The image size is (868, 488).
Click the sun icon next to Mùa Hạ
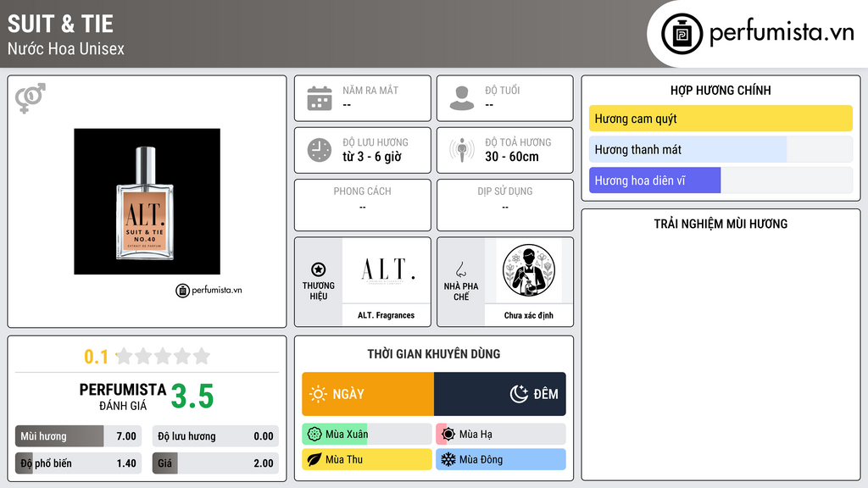(x=448, y=435)
